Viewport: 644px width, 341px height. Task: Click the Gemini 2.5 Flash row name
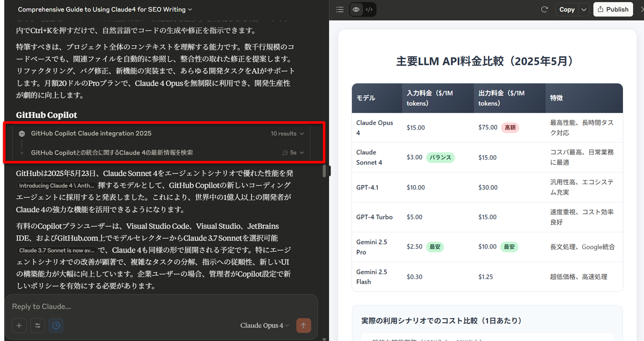tap(372, 277)
